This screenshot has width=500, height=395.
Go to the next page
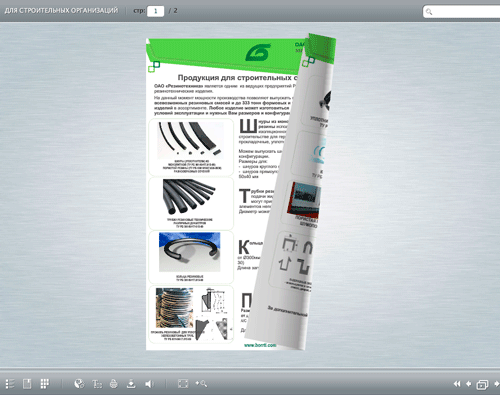coord(497,384)
